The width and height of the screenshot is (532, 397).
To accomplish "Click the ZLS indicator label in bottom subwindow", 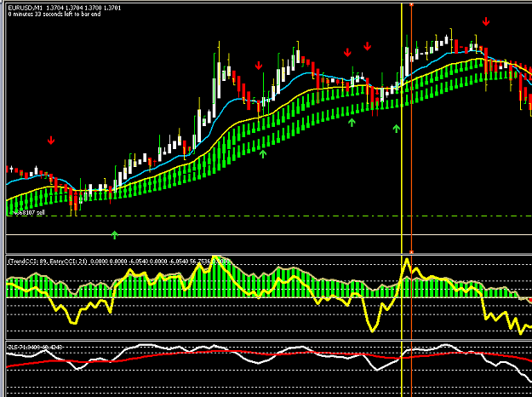I will [x=35, y=347].
